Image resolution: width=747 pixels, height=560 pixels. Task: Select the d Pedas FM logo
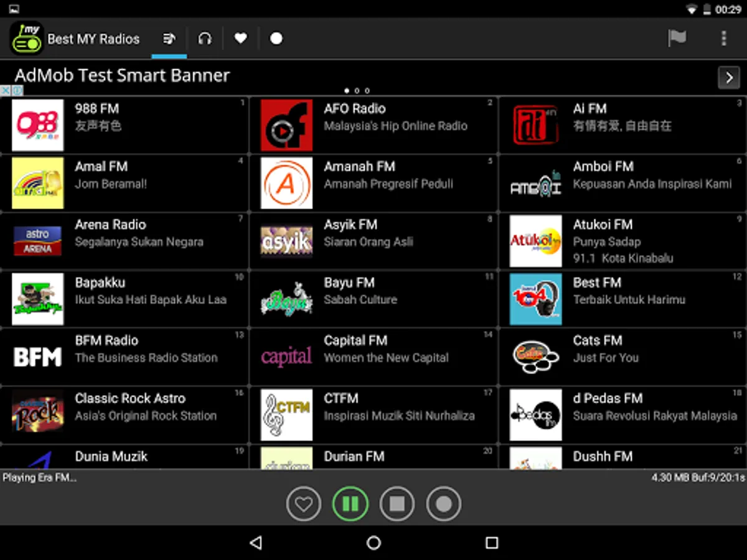(x=535, y=414)
